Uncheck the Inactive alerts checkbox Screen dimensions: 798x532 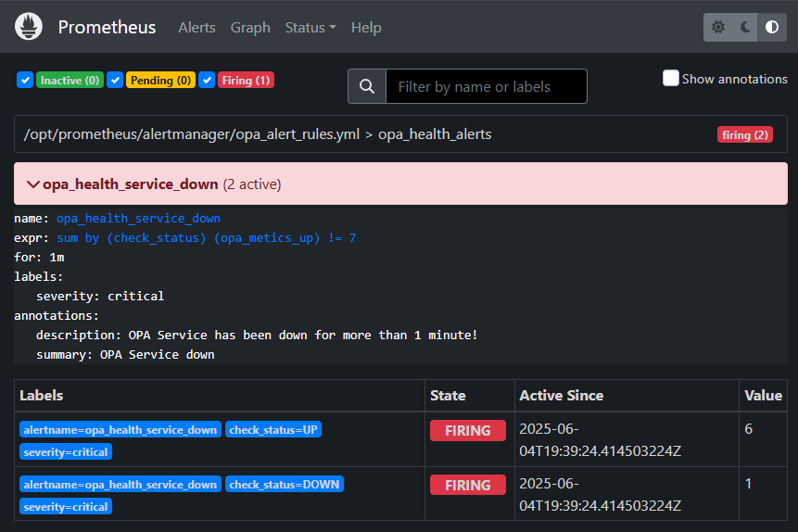[x=25, y=80]
